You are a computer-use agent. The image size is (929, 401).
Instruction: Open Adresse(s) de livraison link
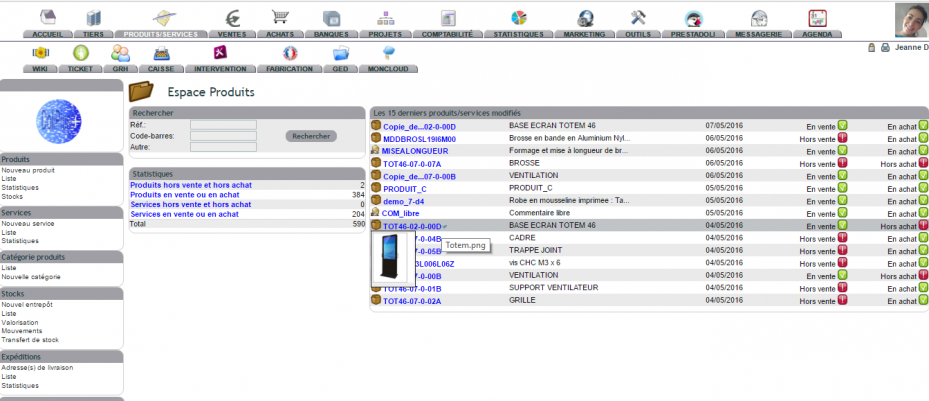pos(37,368)
